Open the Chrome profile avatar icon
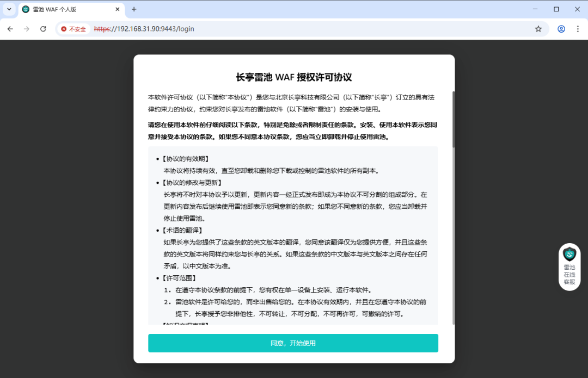 pos(561,29)
